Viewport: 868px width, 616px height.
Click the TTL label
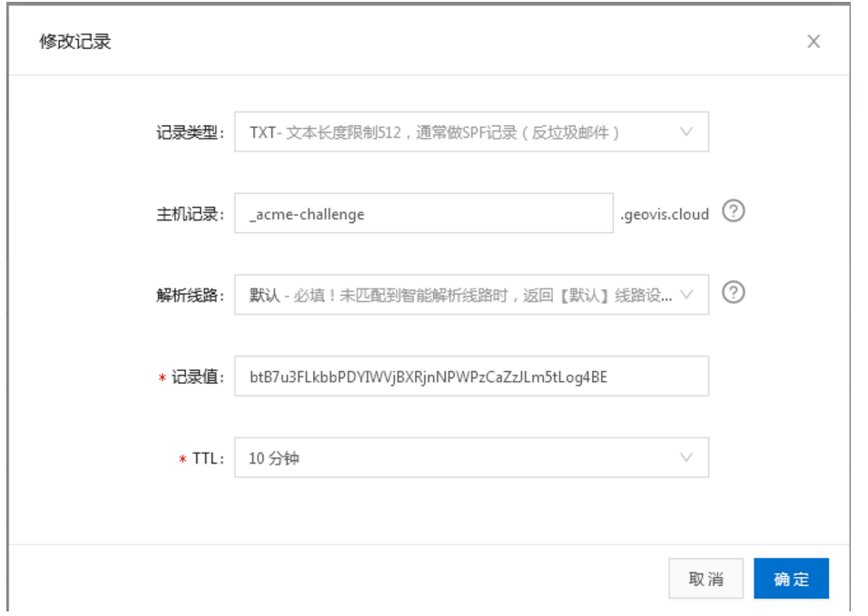[208, 458]
